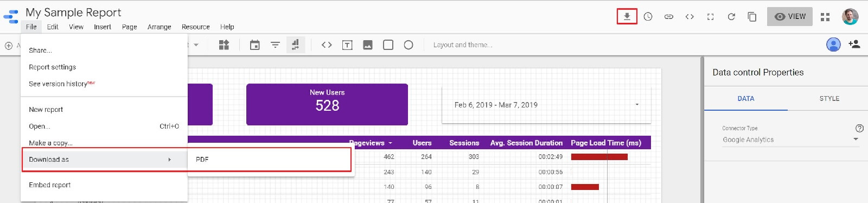Insert a URL embed element
This screenshot has height=203, width=868.
[327, 45]
